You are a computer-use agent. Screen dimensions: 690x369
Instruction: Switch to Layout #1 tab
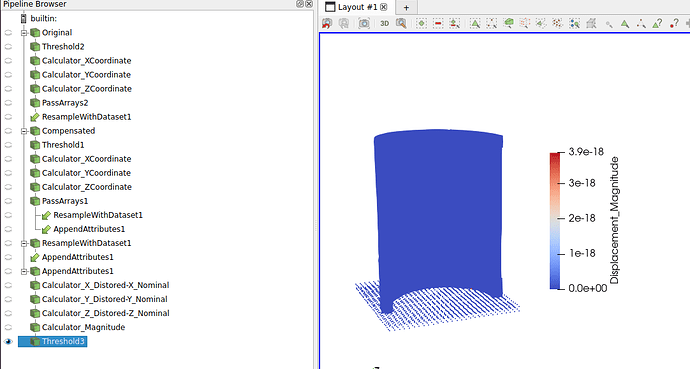[x=357, y=7]
